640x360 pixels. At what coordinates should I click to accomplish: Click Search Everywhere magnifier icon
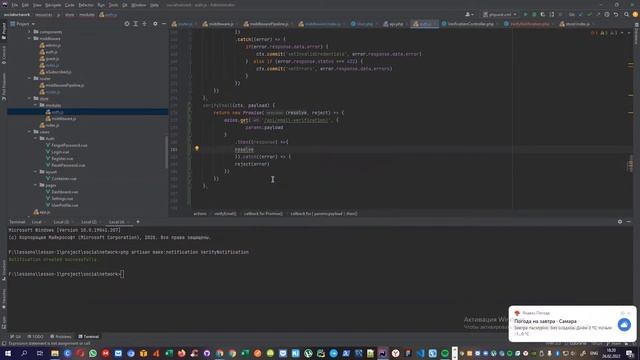point(626,14)
